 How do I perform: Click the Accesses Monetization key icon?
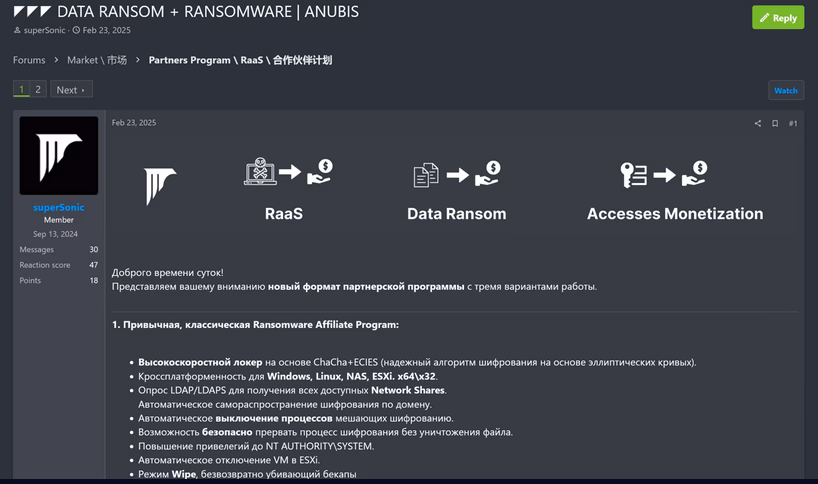(633, 175)
